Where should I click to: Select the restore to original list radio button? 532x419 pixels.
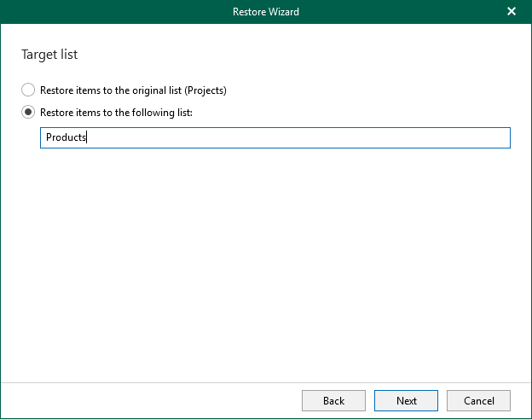point(28,90)
